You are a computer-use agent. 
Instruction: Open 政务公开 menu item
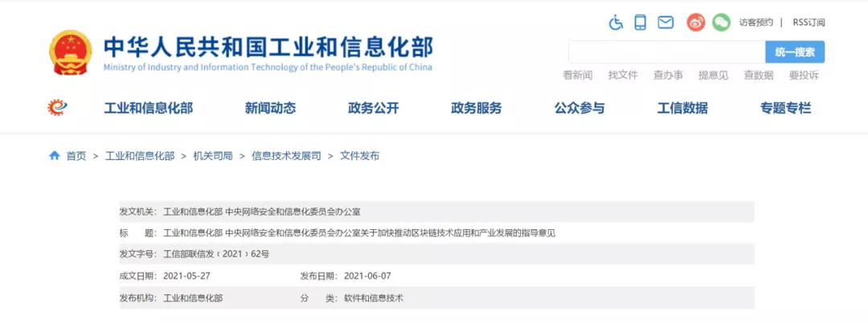[x=374, y=108]
